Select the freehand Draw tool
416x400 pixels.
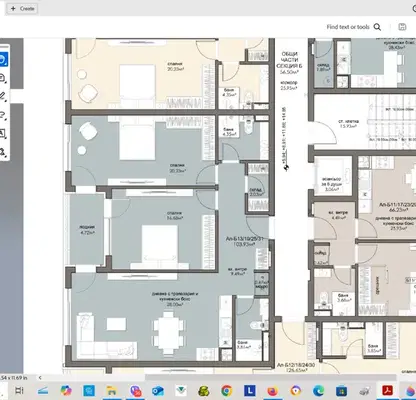[2, 115]
